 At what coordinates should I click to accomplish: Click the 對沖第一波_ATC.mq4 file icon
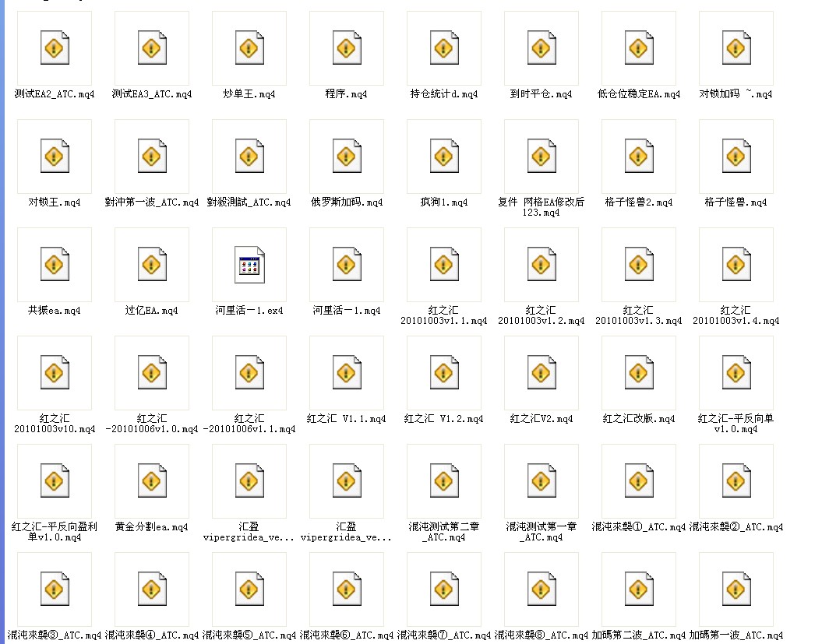click(x=152, y=157)
